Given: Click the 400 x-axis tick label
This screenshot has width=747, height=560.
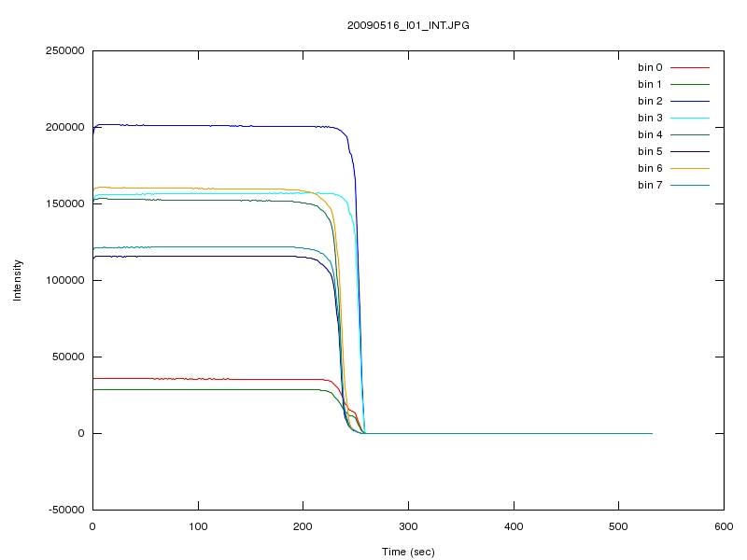Looking at the screenshot, I should [x=514, y=526].
